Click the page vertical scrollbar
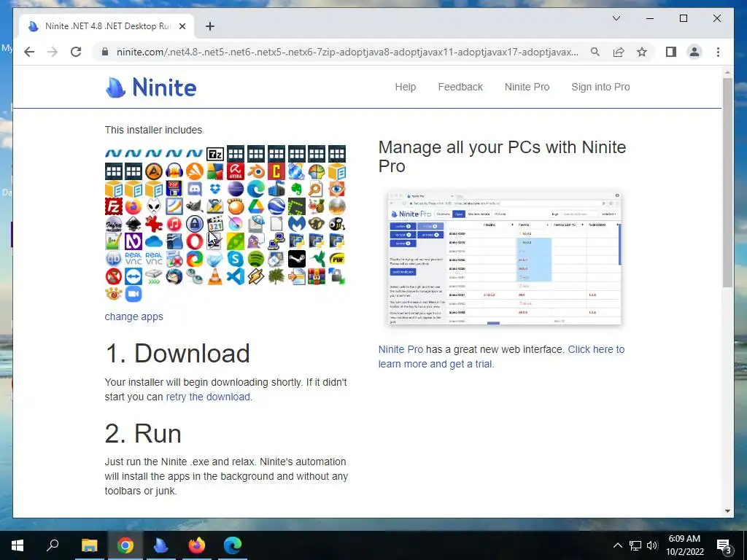The height and width of the screenshot is (560, 747). pos(727,182)
